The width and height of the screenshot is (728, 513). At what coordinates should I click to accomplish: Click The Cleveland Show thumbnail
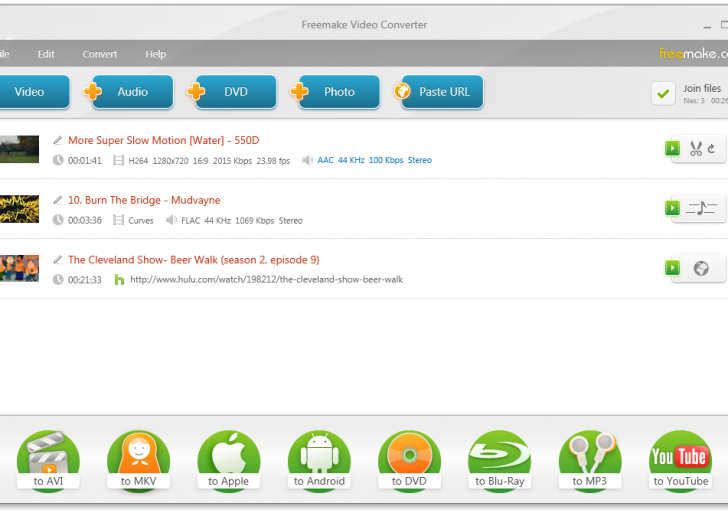20,268
